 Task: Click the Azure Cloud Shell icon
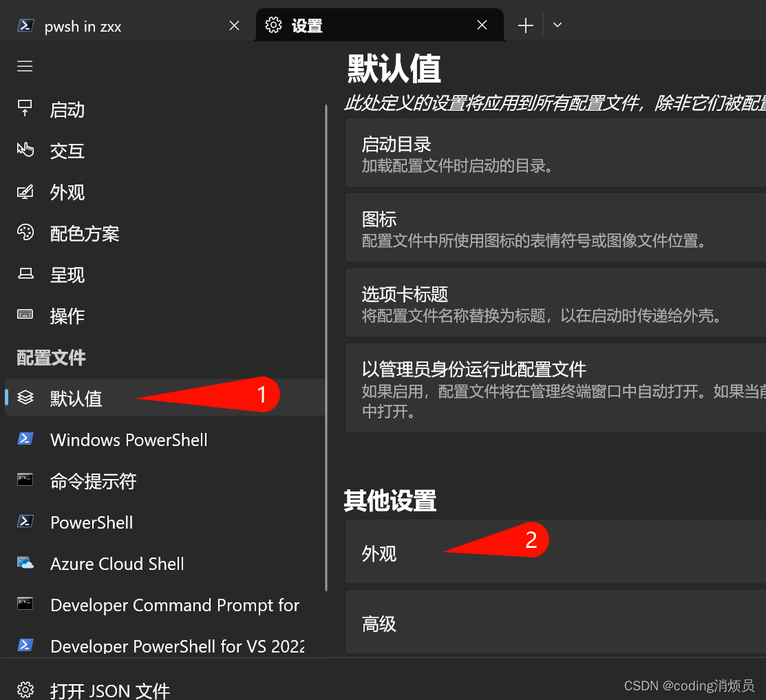(25, 563)
